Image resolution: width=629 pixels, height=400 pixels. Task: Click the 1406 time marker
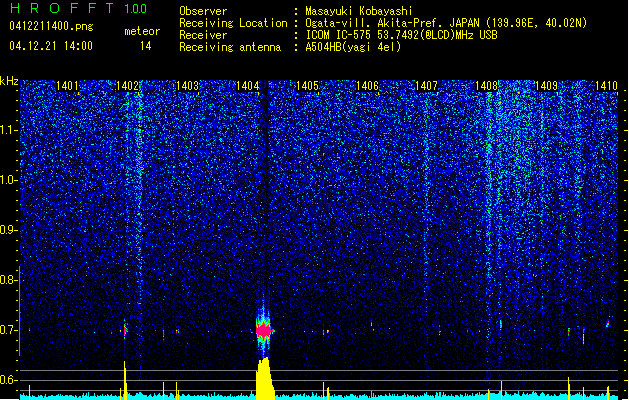pos(367,86)
